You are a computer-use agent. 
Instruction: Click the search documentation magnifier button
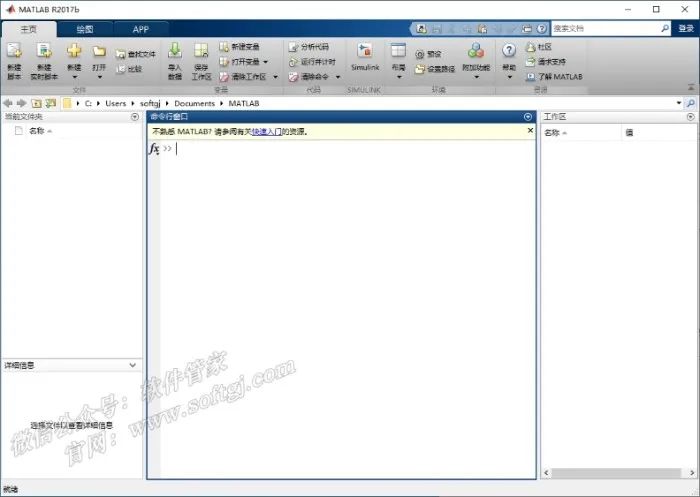665,28
